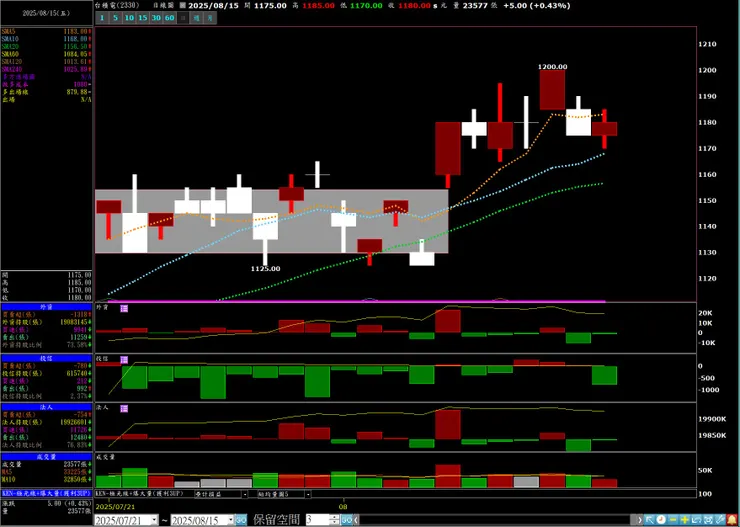Click the screenshot camera icon
Image resolution: width=740 pixels, height=527 pixels.
point(708,520)
